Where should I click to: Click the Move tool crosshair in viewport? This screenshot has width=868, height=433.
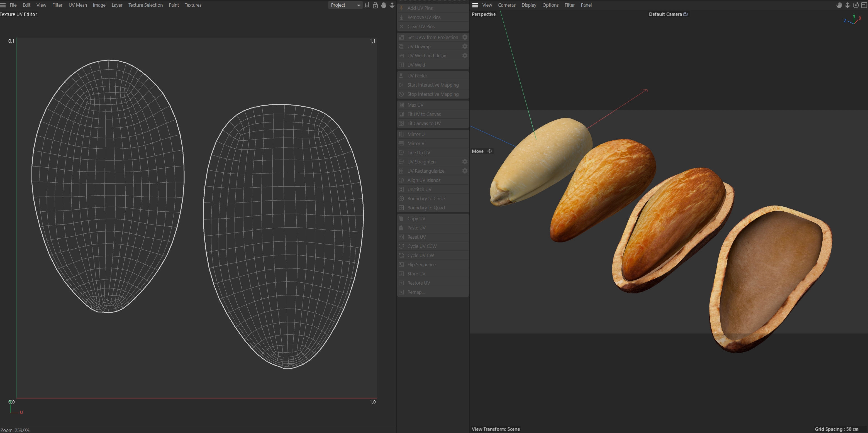490,151
